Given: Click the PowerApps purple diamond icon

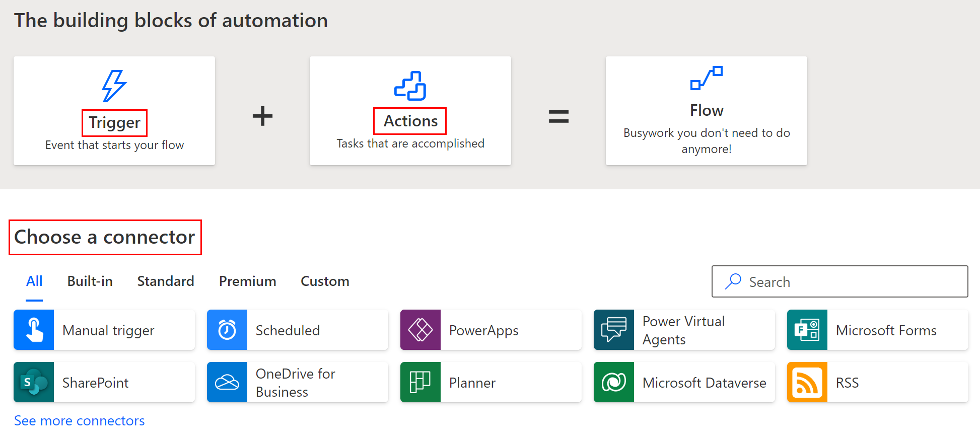Looking at the screenshot, I should tap(421, 330).
